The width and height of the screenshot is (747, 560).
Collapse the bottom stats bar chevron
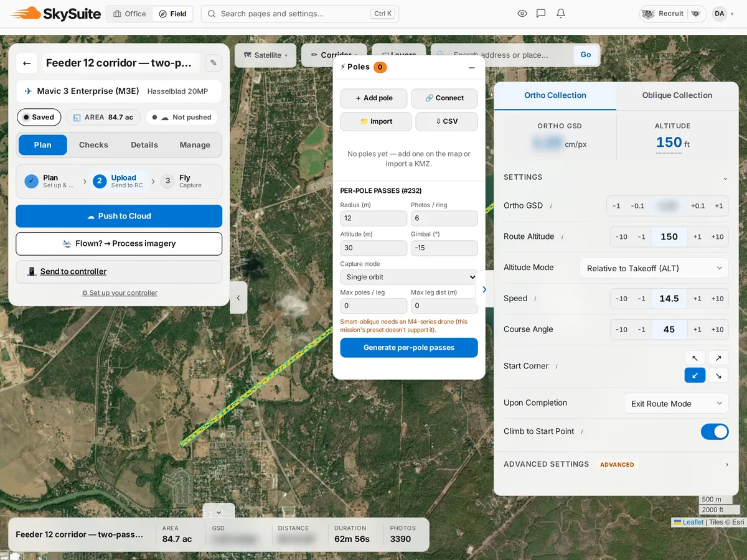pos(218,512)
